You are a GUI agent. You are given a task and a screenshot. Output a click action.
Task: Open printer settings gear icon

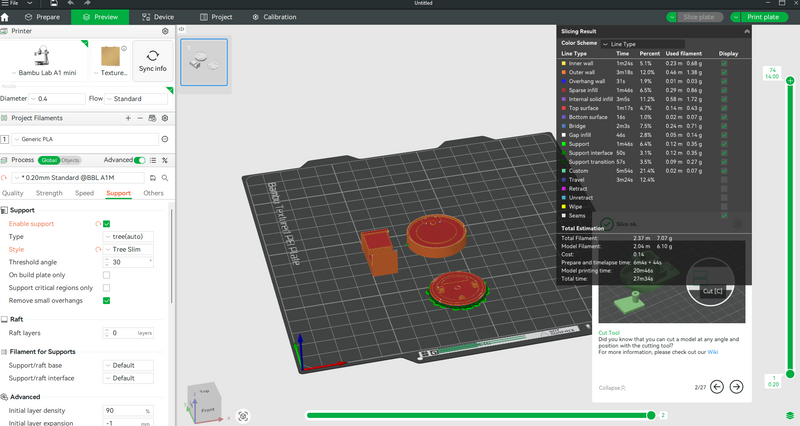tap(165, 31)
